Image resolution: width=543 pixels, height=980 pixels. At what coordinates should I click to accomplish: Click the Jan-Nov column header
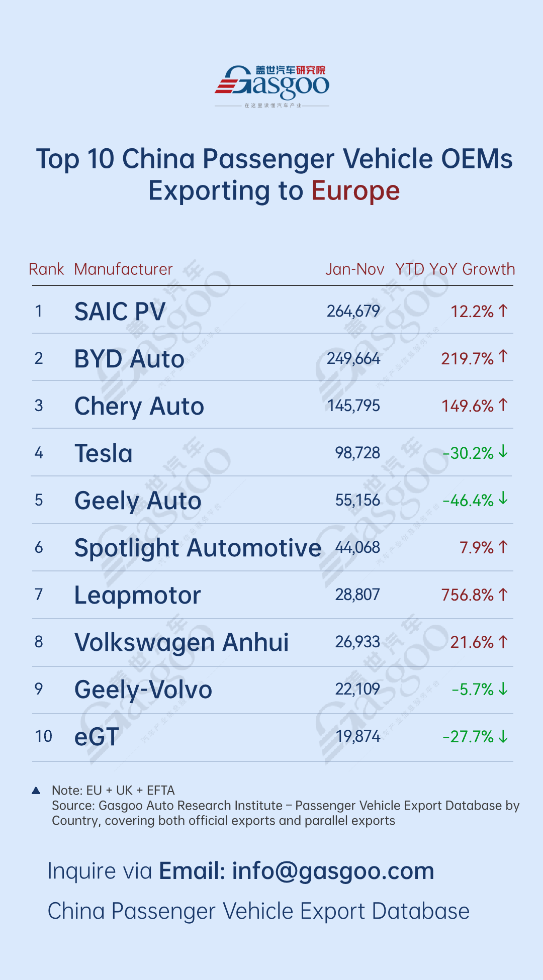[354, 269]
